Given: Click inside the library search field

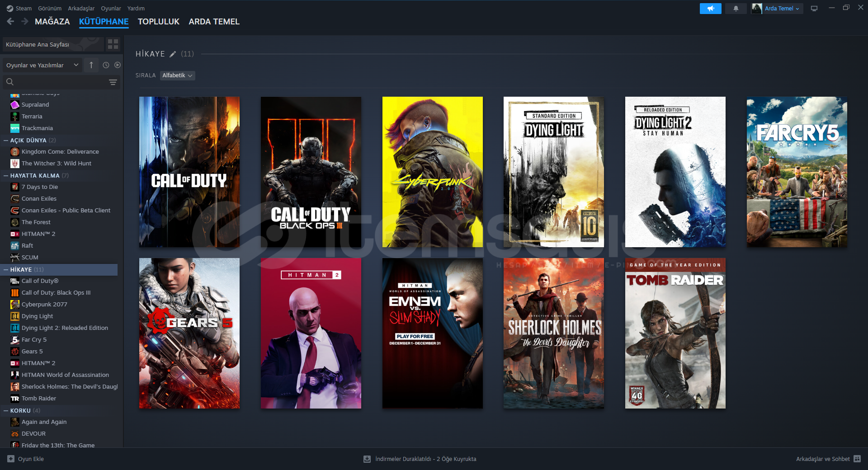Looking at the screenshot, I should [61, 82].
